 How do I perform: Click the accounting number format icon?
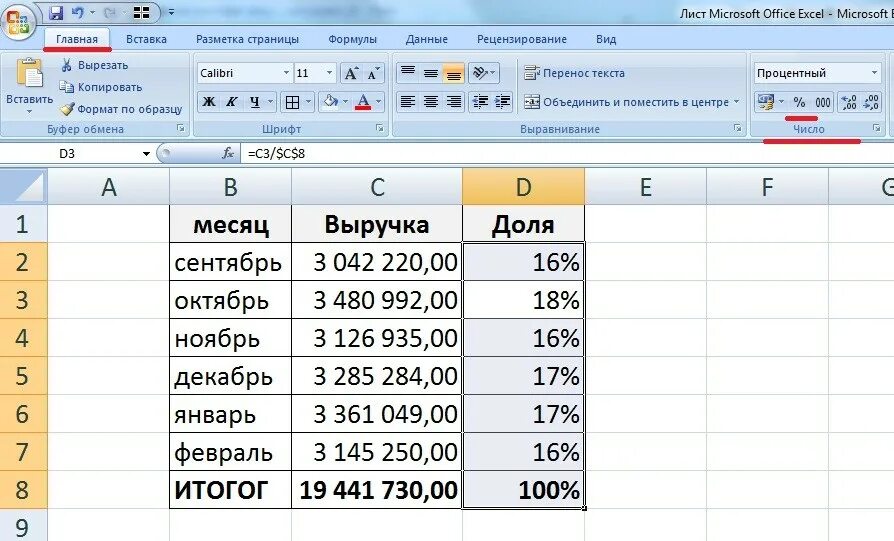766,102
